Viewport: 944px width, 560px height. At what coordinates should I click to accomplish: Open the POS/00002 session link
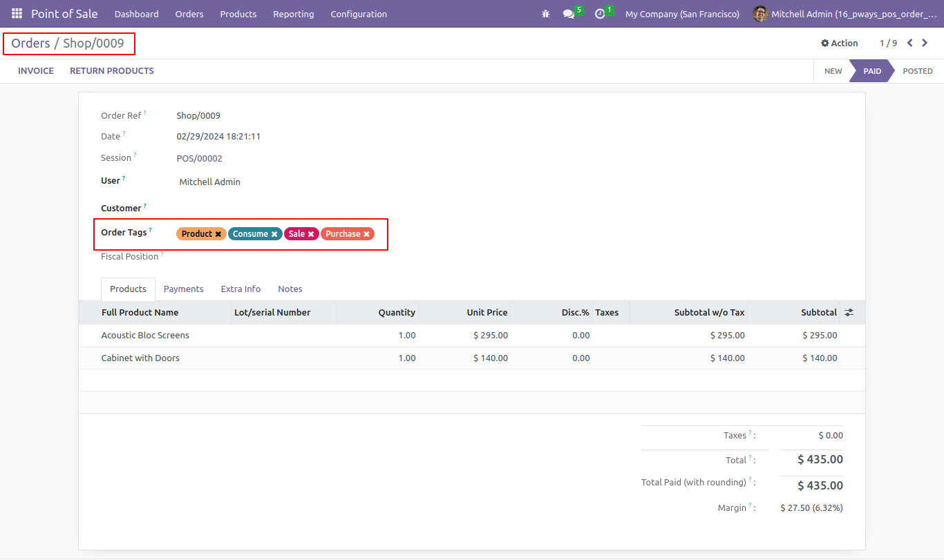tap(200, 159)
